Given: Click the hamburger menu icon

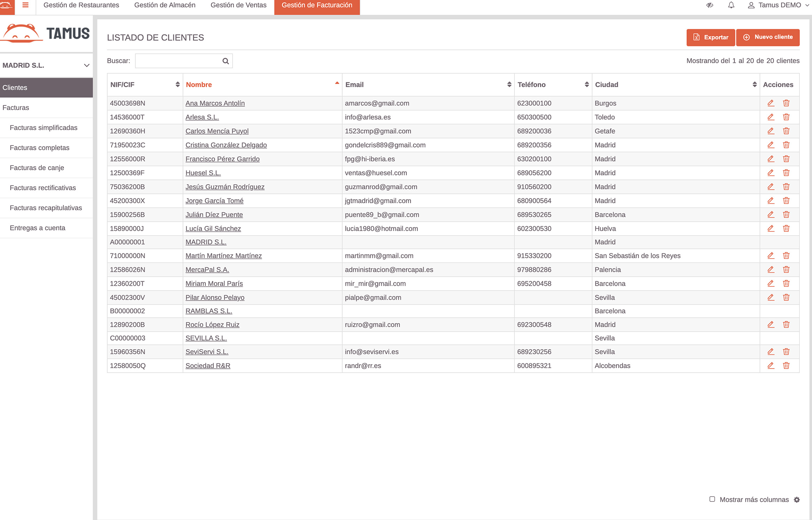Looking at the screenshot, I should 25,5.
